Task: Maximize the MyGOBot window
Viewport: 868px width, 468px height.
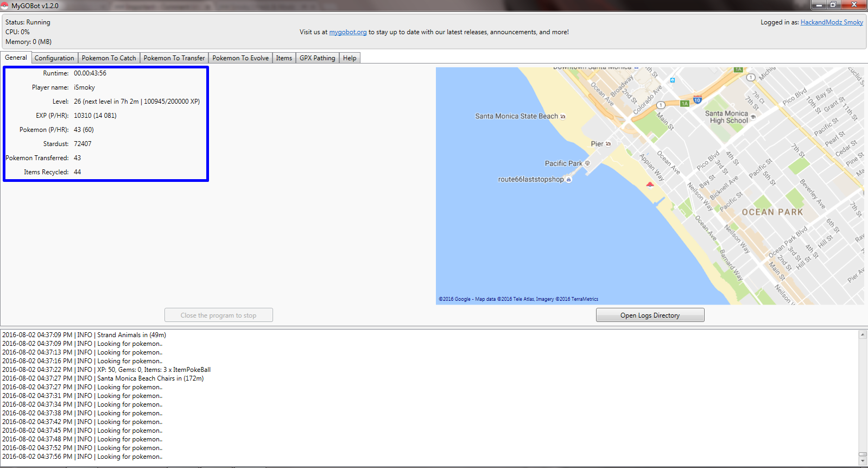Action: 833,5
